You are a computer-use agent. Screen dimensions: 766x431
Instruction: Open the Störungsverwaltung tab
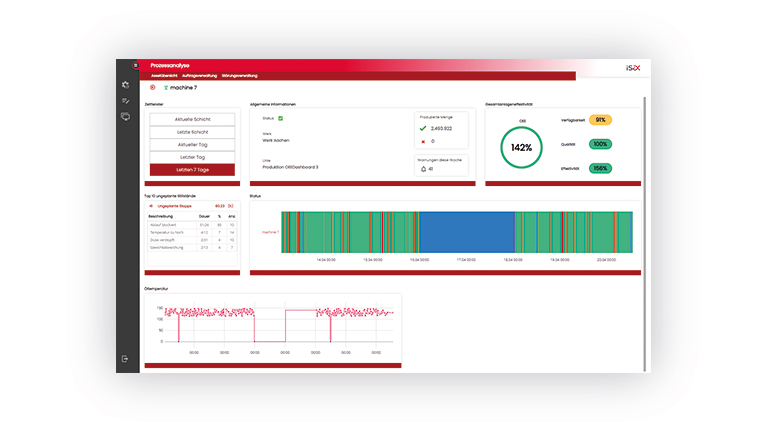pos(239,76)
